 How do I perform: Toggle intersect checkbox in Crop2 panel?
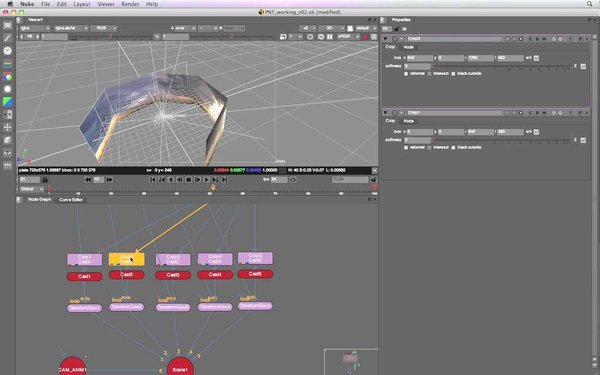(429, 73)
